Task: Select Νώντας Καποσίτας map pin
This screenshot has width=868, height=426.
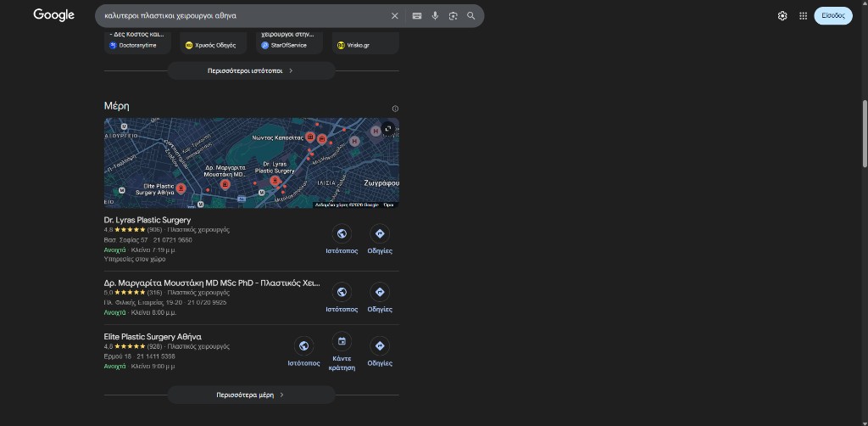Action: click(310, 137)
